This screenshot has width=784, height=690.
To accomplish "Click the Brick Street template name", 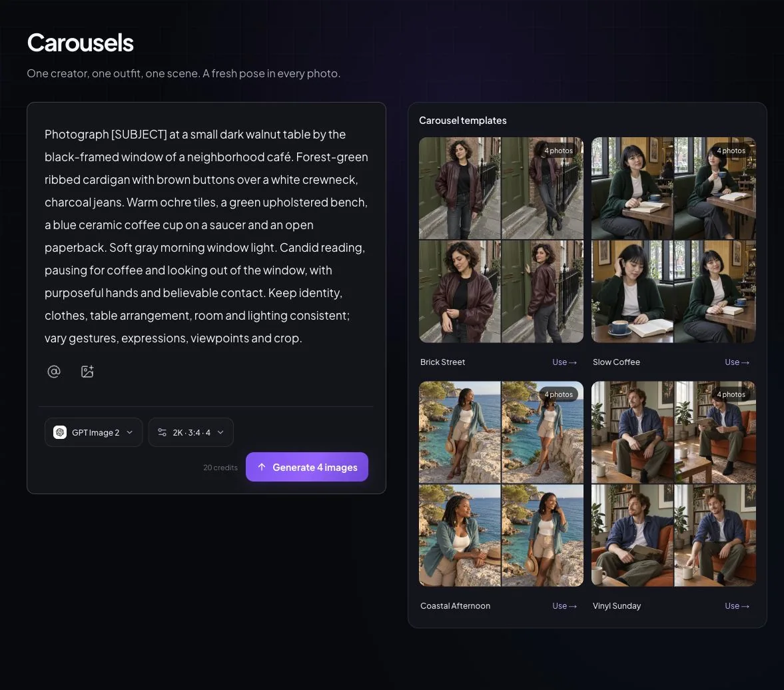I will 442,362.
